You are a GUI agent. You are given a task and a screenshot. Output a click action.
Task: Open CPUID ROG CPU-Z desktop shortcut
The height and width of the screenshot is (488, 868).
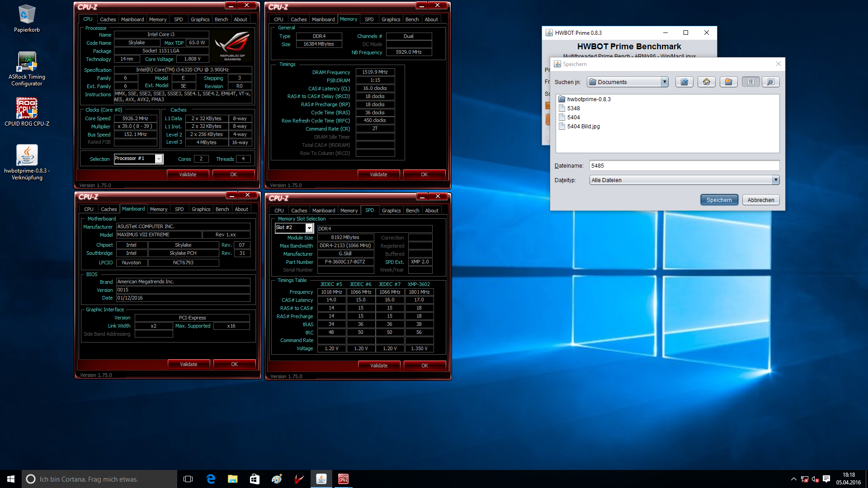pos(27,112)
